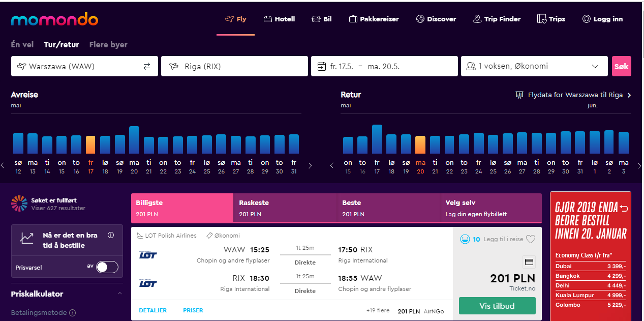Screen dimensions: 644x321
Task: Click the 201 PLN AirNGo price
Action: pos(421,311)
